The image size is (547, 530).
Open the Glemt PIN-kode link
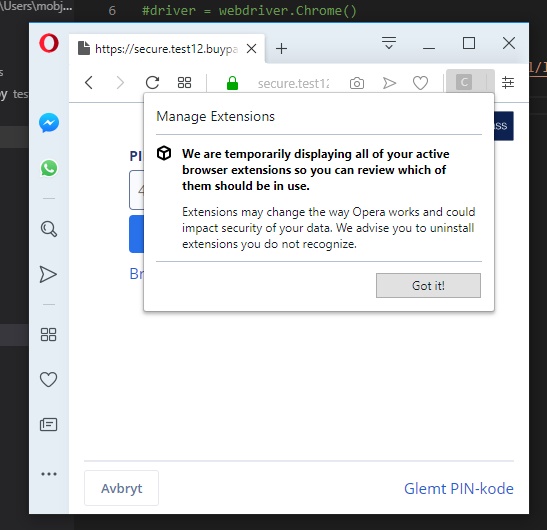(x=458, y=488)
